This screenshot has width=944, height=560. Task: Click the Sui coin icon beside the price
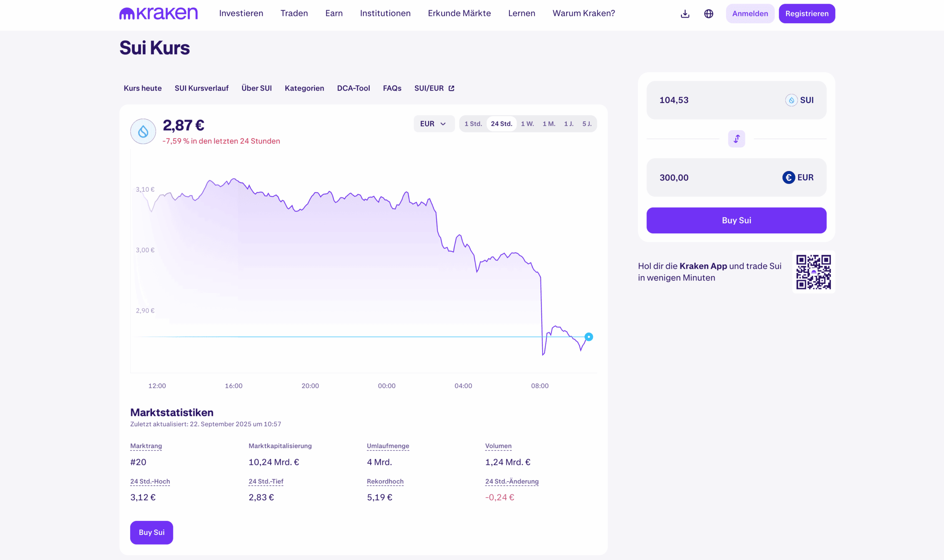pyautogui.click(x=143, y=131)
